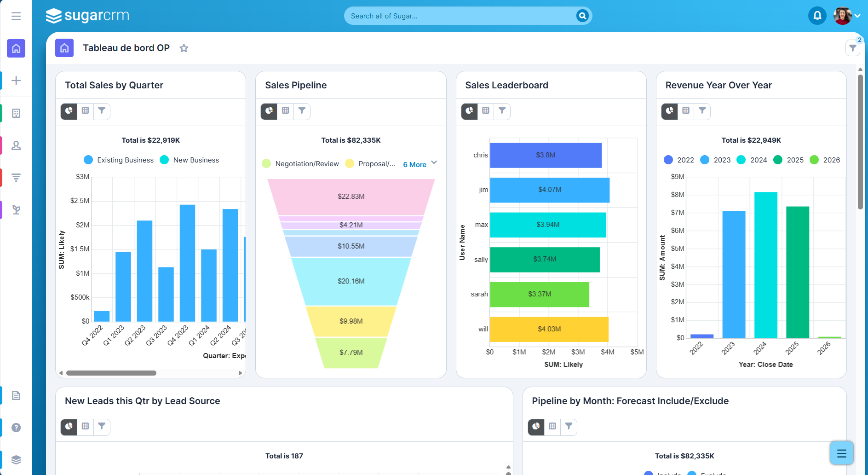Open Contacts person icon in sidebar

pyautogui.click(x=16, y=145)
